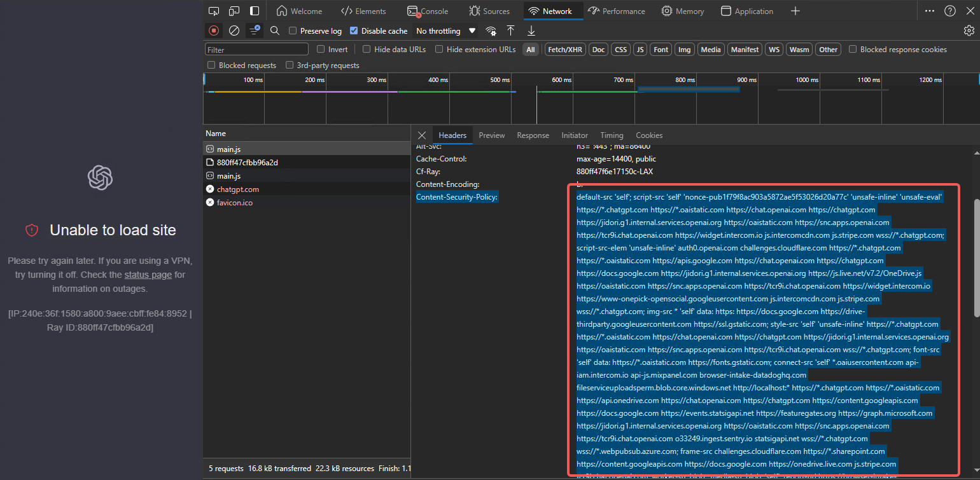
Task: Filter requests by Other
Action: (829, 50)
